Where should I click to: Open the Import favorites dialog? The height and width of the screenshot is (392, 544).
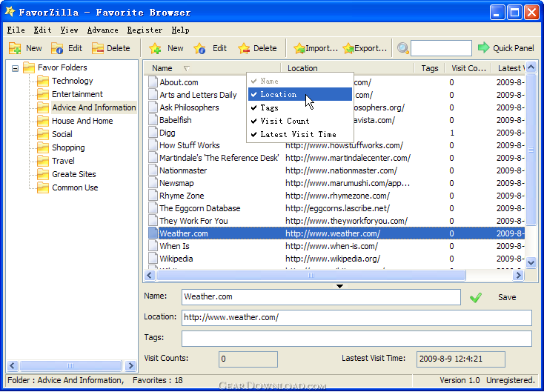tap(316, 48)
